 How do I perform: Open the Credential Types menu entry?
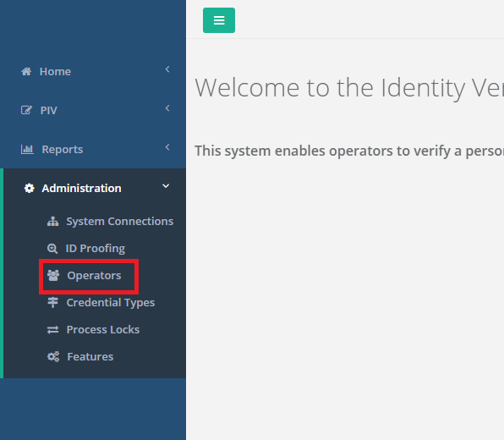point(111,303)
